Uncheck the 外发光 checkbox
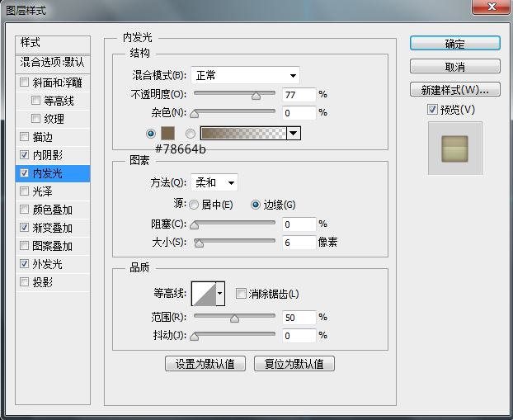Screen dimensions: 513x420 click(24, 263)
